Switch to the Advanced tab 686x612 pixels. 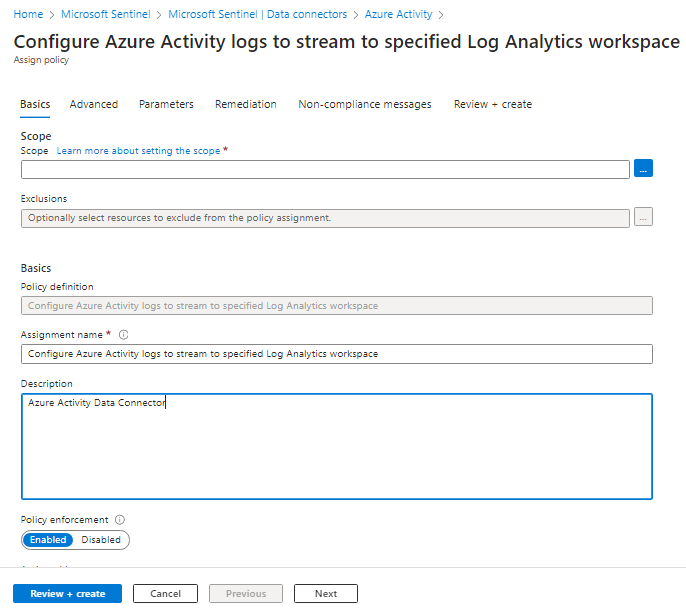tap(94, 105)
